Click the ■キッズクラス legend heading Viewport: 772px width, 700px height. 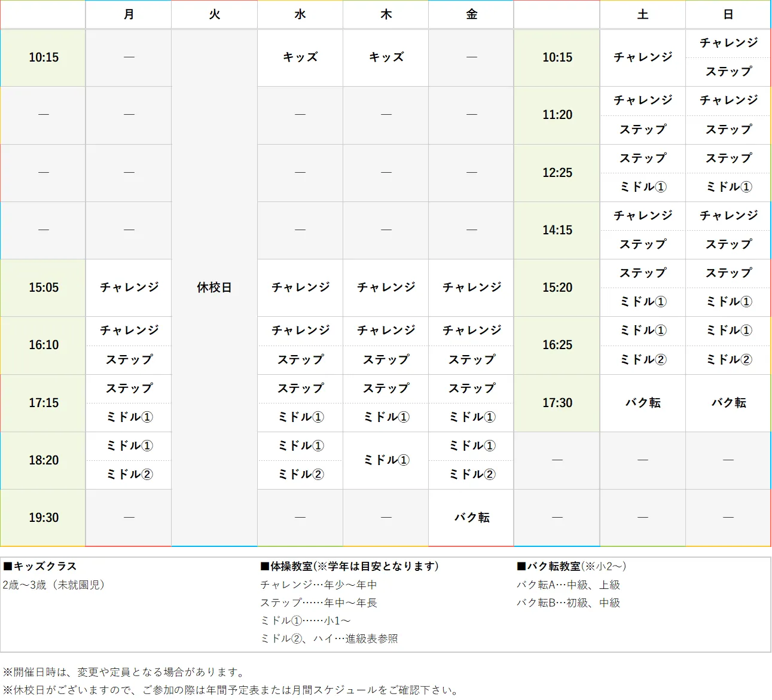(x=40, y=566)
